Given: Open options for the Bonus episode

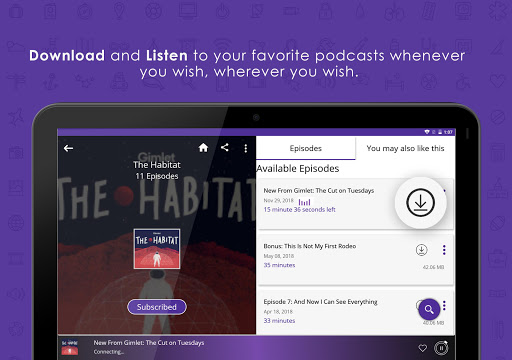Looking at the screenshot, I should point(444,250).
